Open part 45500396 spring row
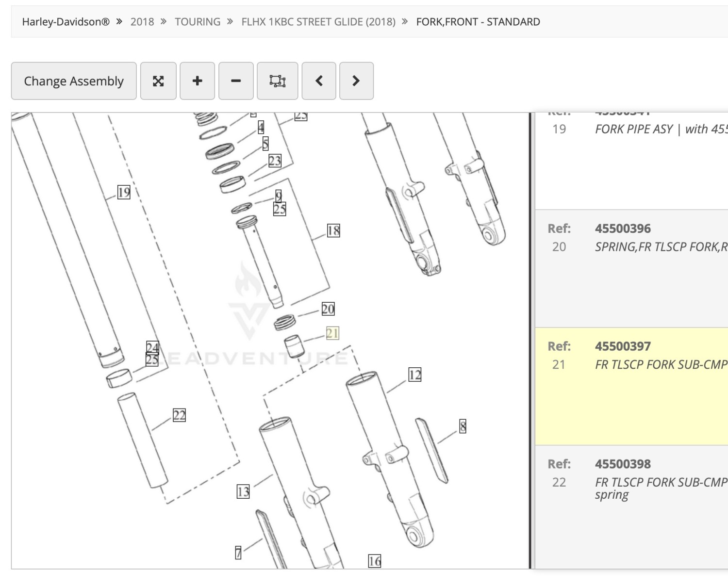 click(x=631, y=269)
